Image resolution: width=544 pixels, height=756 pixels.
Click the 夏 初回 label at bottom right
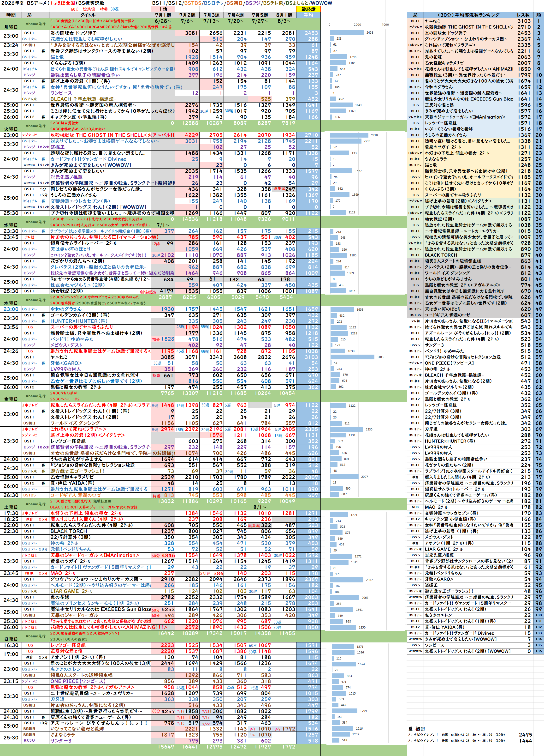[416, 729]
